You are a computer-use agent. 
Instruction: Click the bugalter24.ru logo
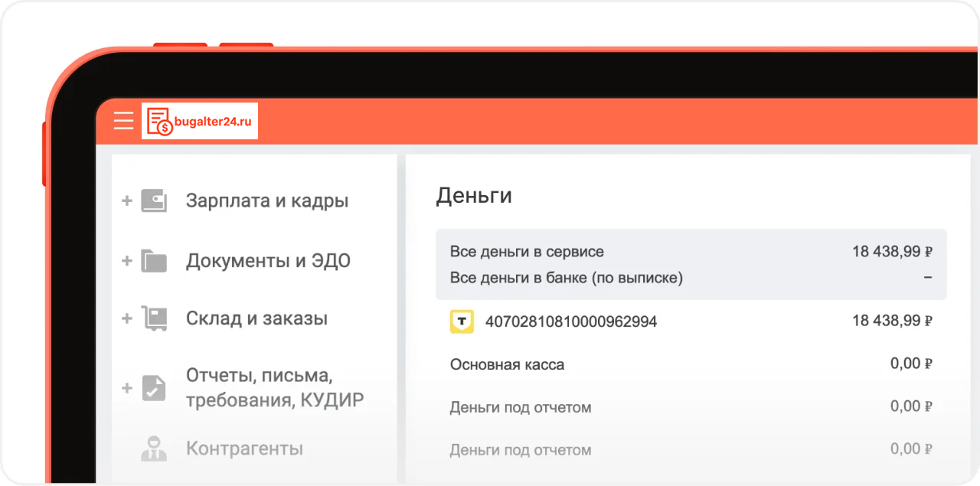point(200,120)
